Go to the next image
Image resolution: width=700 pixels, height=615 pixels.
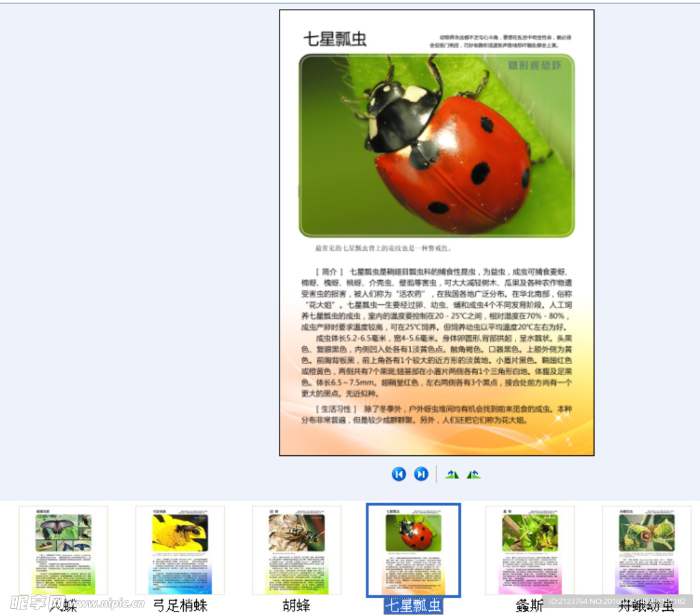coord(421,474)
